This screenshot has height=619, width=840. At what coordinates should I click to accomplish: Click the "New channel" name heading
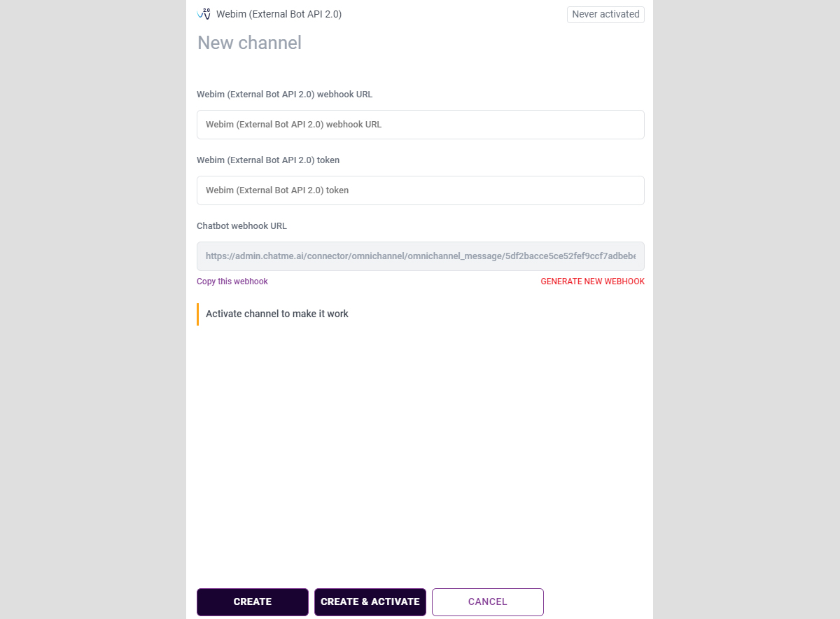[x=250, y=43]
